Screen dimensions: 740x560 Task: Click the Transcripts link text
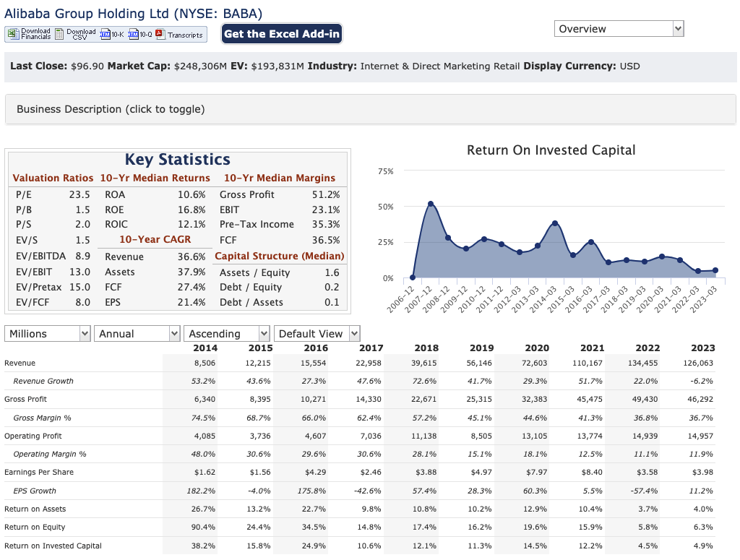(x=185, y=35)
